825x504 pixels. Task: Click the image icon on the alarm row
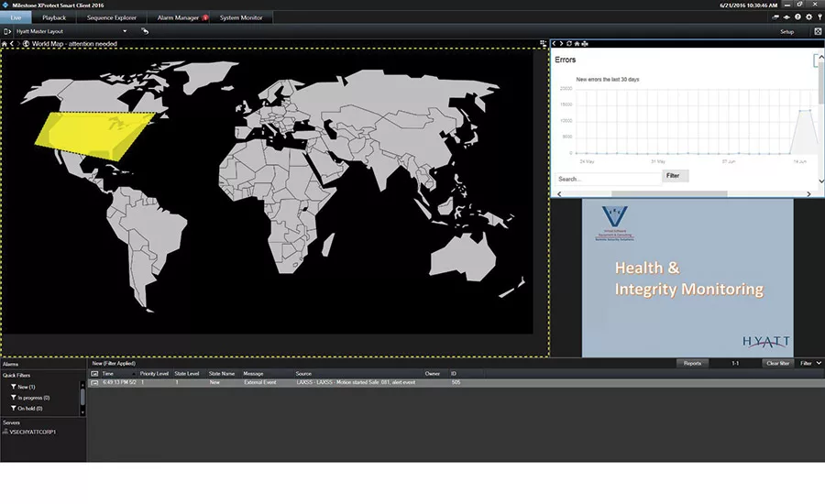[94, 382]
